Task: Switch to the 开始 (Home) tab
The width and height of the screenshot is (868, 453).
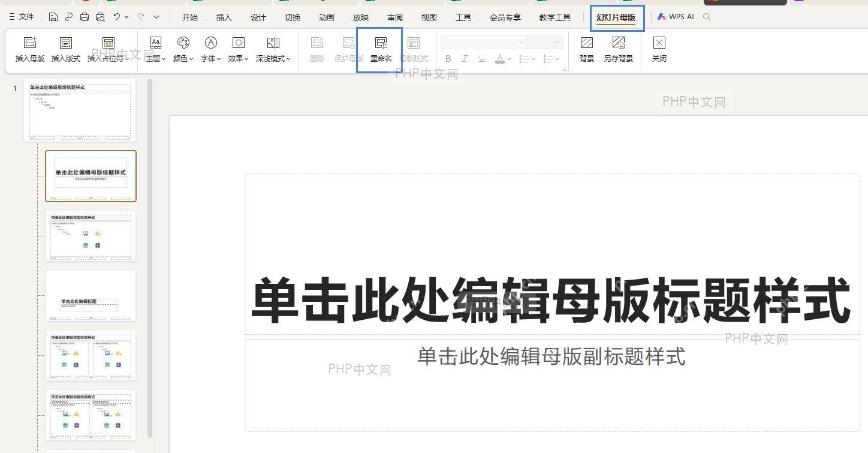Action: tap(190, 17)
